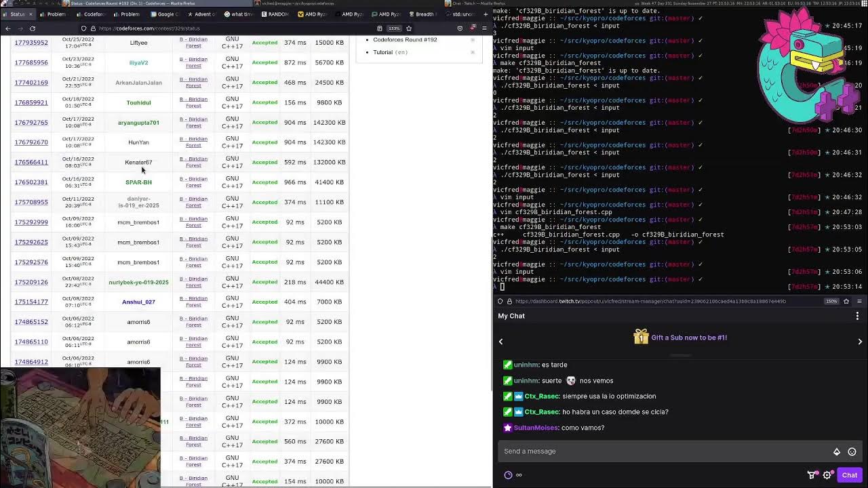
Task: Open the Pocket icon in Firefox's toolbar
Action: (460, 28)
